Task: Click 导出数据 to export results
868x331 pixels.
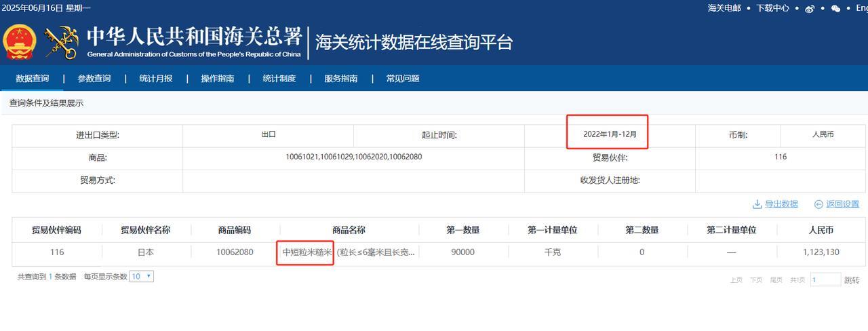Action: pos(781,204)
